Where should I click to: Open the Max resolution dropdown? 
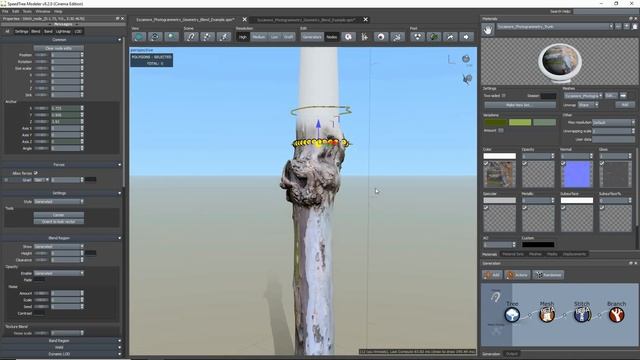coord(613,122)
